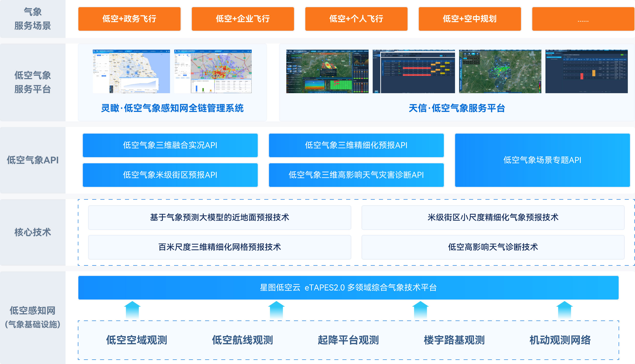Viewport: 635px width, 364px height.
Task: Open the 低空气象场景专题API block
Action: (x=542, y=160)
